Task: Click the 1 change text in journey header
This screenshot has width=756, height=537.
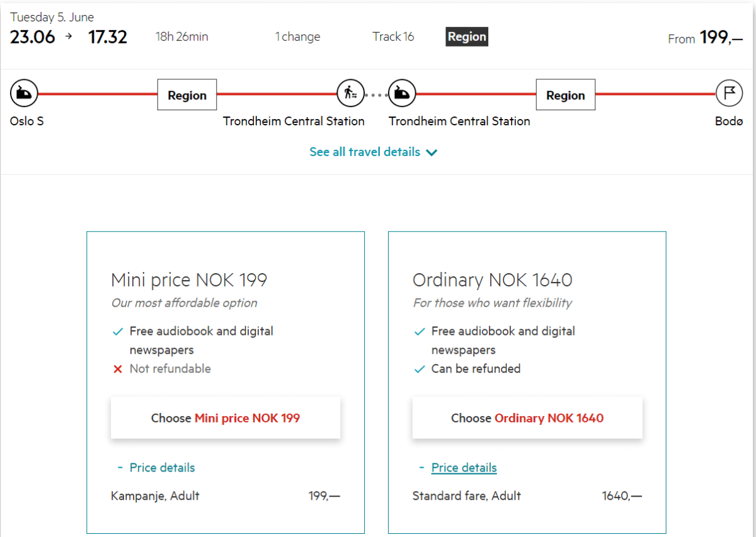Action: (x=297, y=37)
